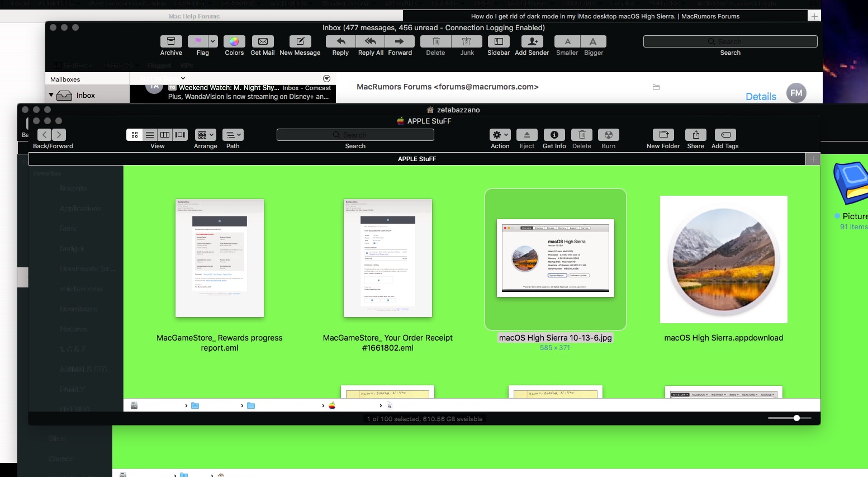
Task: Open the Colors picker in Mail
Action: tap(234, 41)
